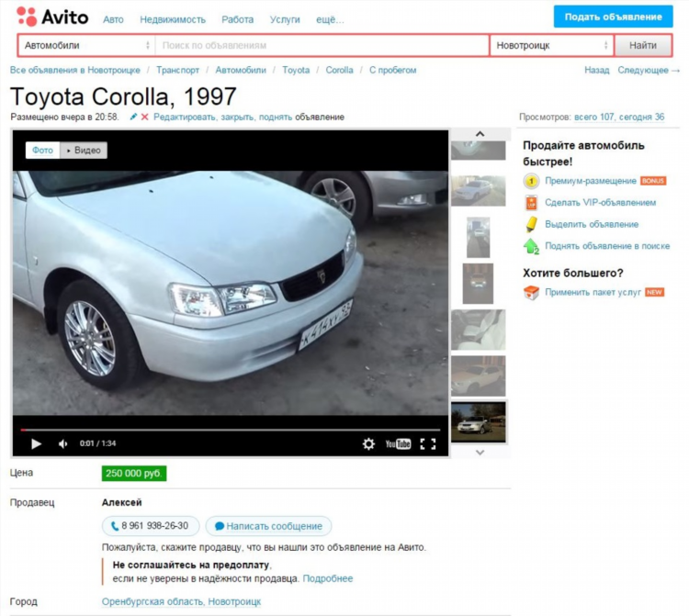Viewport: 689px width, 616px height.
Task: Click Выделить объявление link
Action: tap(592, 224)
